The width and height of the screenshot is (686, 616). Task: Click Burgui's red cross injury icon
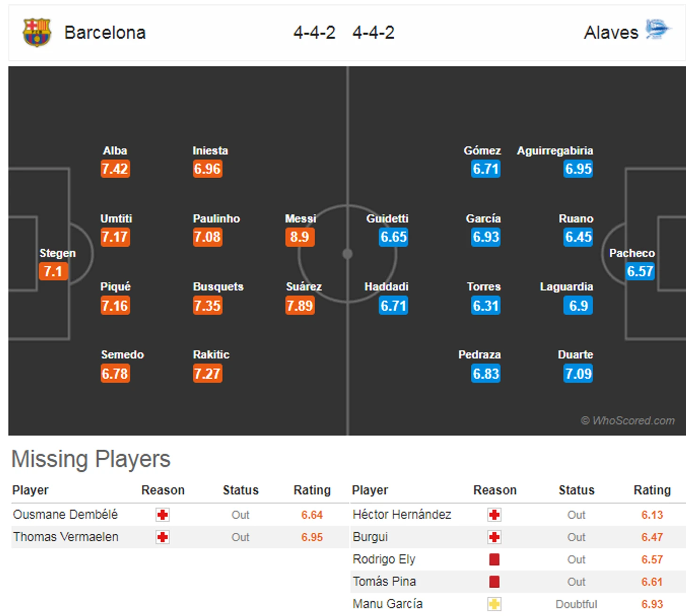click(494, 537)
